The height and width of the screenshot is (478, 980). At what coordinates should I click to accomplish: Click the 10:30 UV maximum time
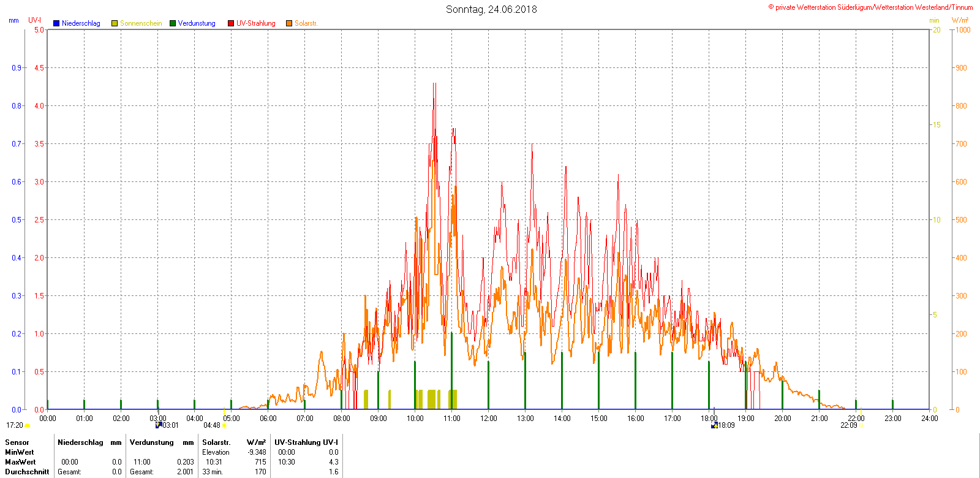point(287,462)
